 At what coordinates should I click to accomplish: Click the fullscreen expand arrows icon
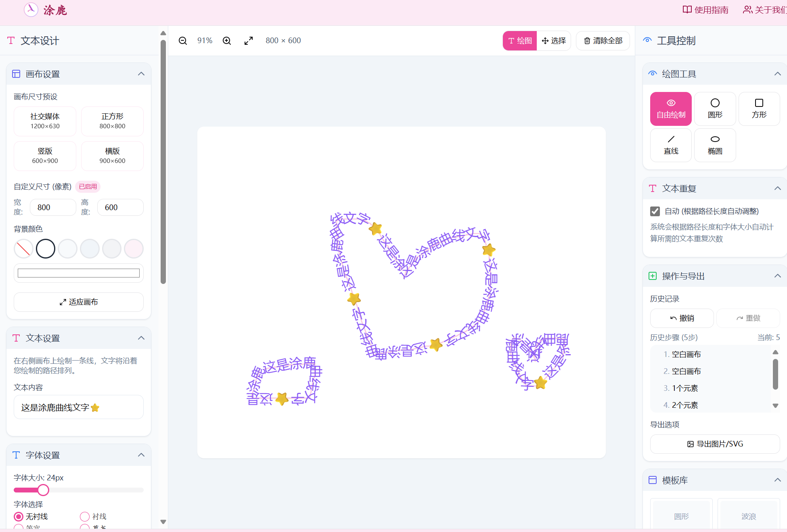(249, 41)
